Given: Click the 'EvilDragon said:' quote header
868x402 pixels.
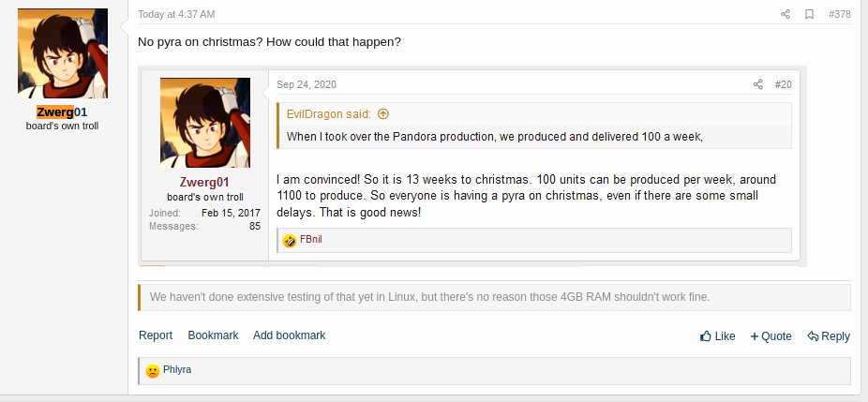Looking at the screenshot, I should coord(329,114).
